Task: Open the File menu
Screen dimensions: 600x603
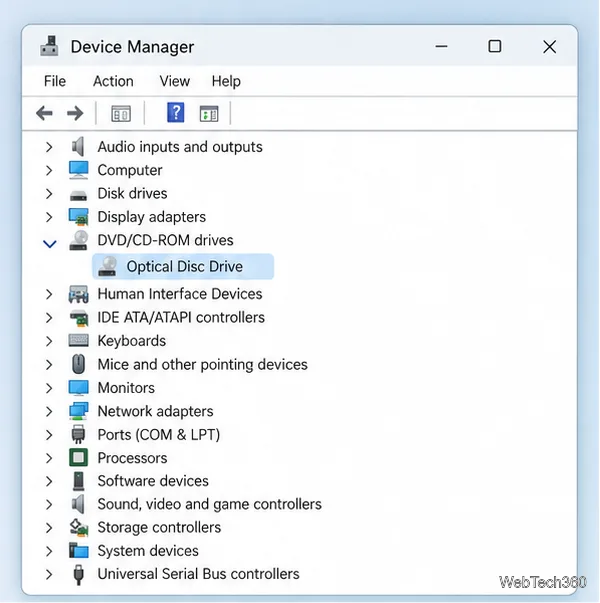Action: [55, 81]
